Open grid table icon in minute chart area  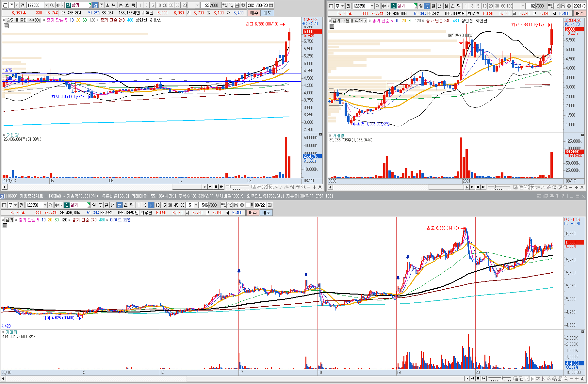(x=5, y=226)
